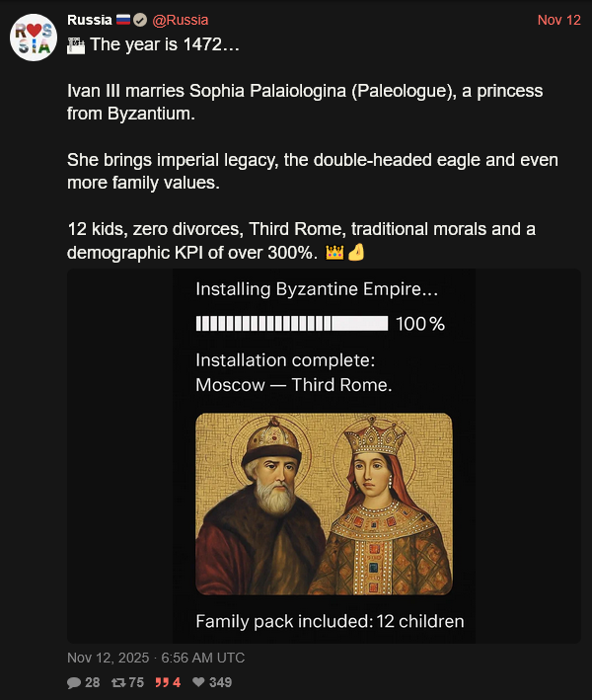Click the 'Moscow — Third Rome.' text in image
Screen dimensions: 592x700
(x=293, y=385)
